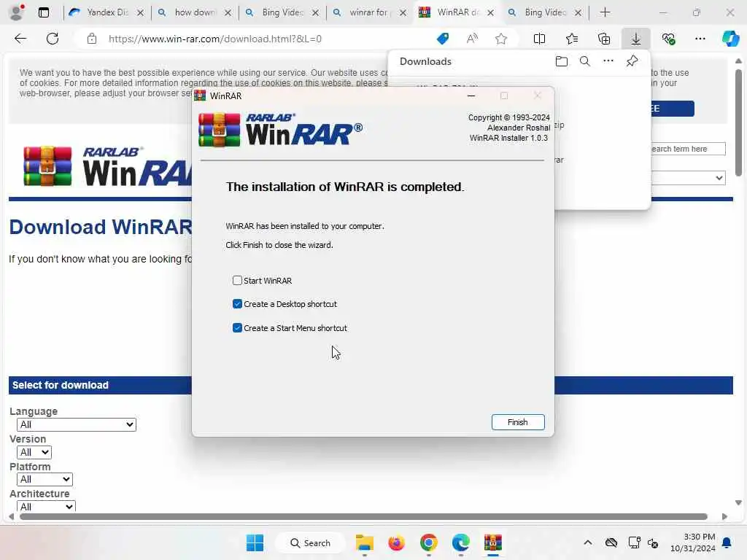
Task: Activate Read aloud icon
Action: point(472,39)
